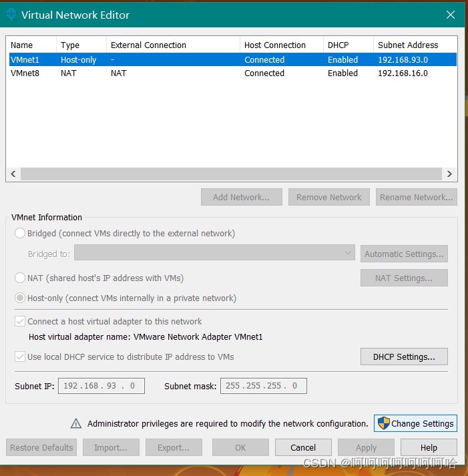
Task: Click the shield icon on Change Settings
Action: 384,423
